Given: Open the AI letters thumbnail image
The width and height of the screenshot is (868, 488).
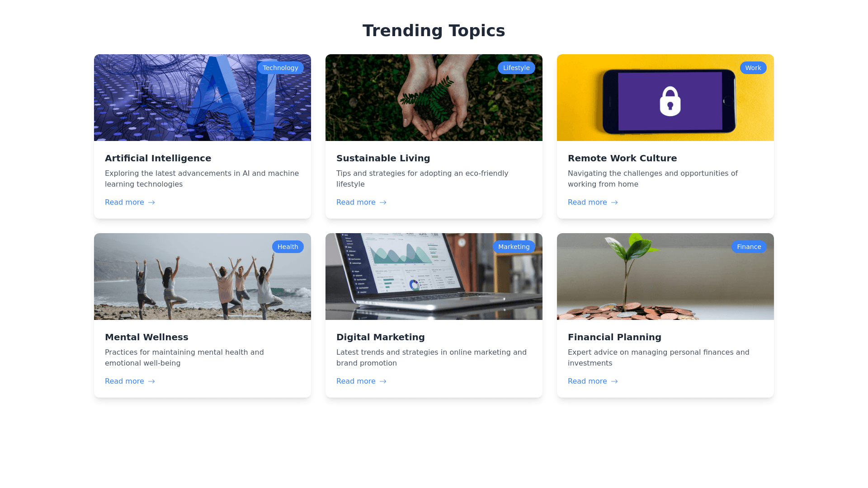Looking at the screenshot, I should 203,98.
